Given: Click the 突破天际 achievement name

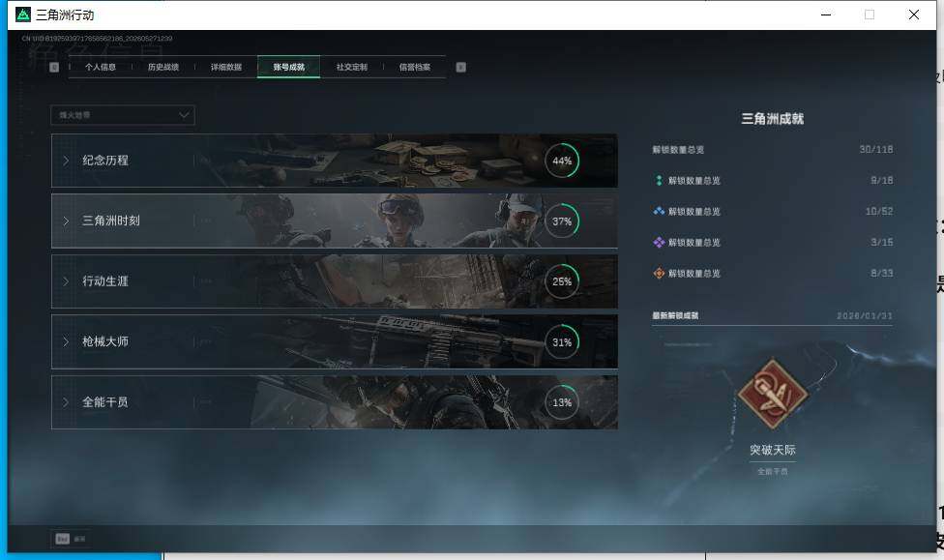Looking at the screenshot, I should click(x=773, y=450).
